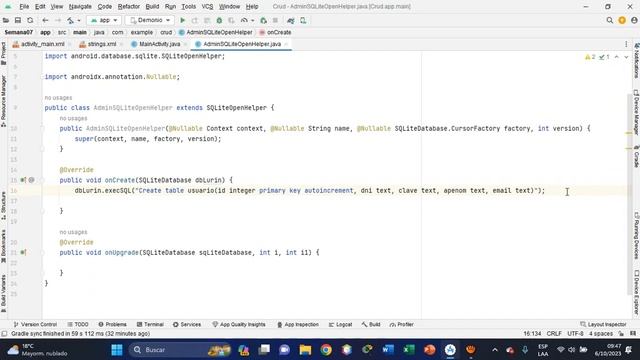Click onCreate in the breadcrumb bar
640x360 pixels.
[x=275, y=32]
